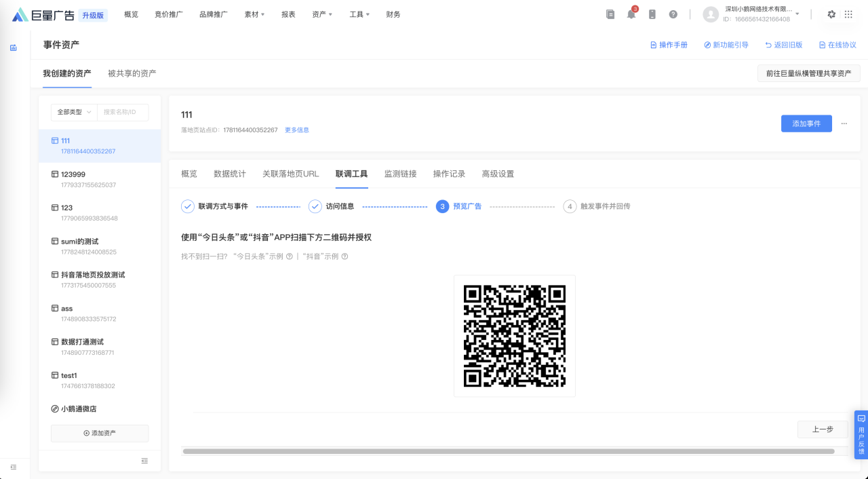Switch to 操作记录 tab
The width and height of the screenshot is (868, 479).
point(449,174)
